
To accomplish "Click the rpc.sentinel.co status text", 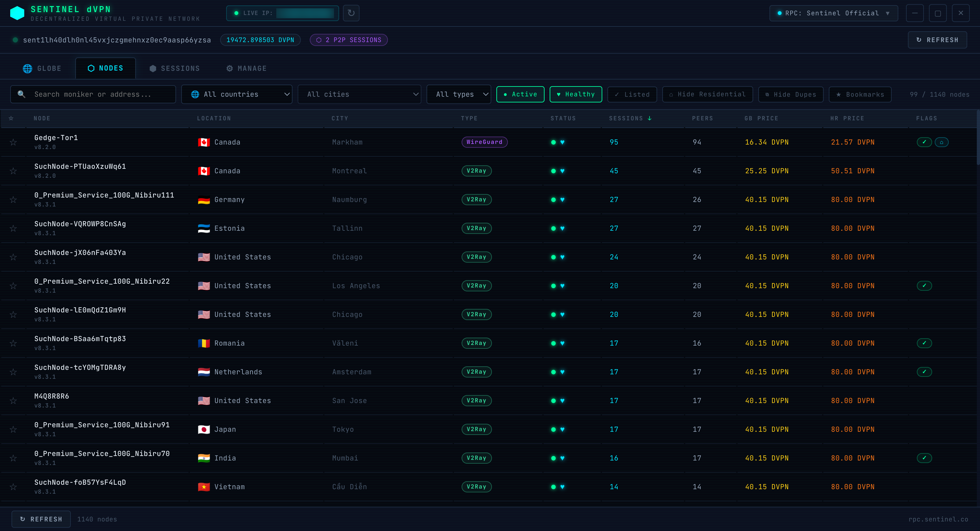I will [938, 519].
